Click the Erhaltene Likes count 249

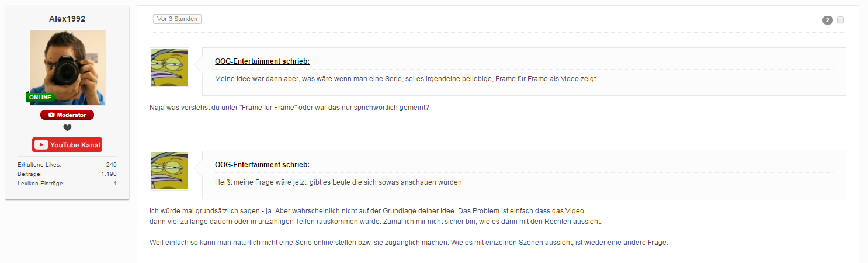[112, 165]
